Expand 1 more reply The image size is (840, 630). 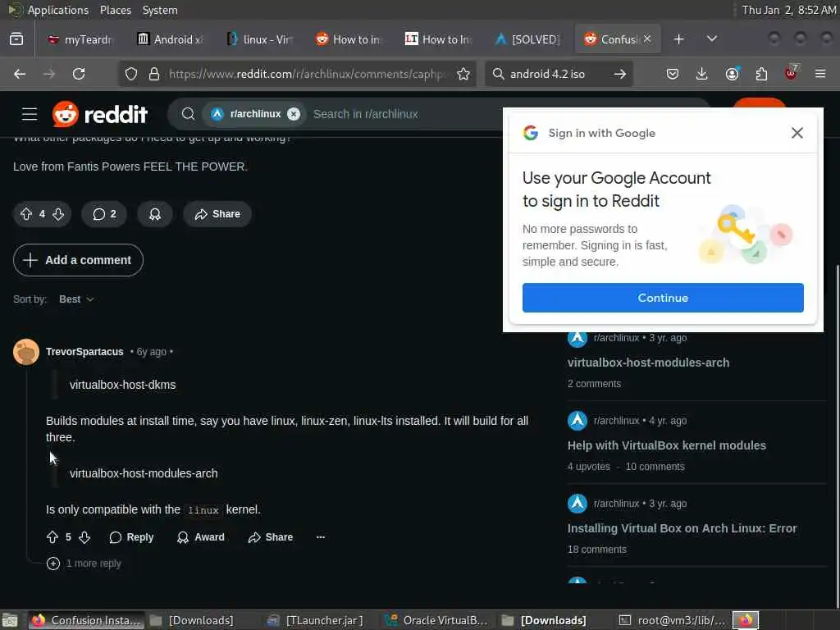tap(84, 564)
